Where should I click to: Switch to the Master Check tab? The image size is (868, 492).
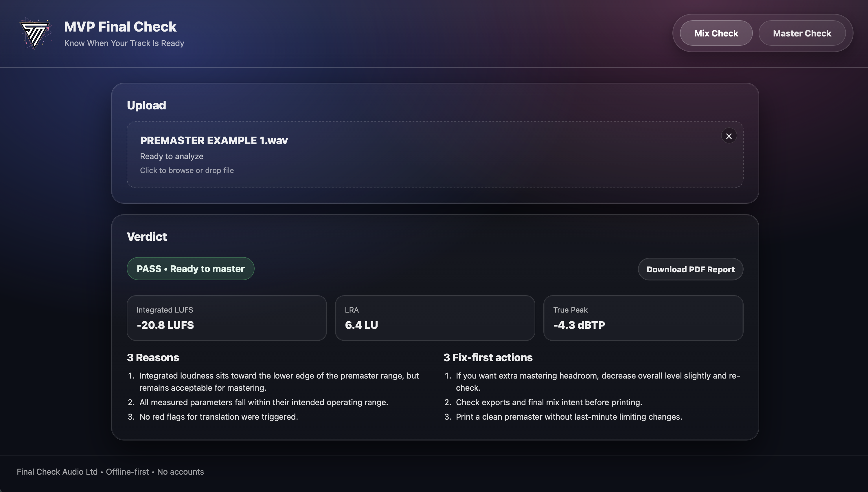[x=801, y=33]
